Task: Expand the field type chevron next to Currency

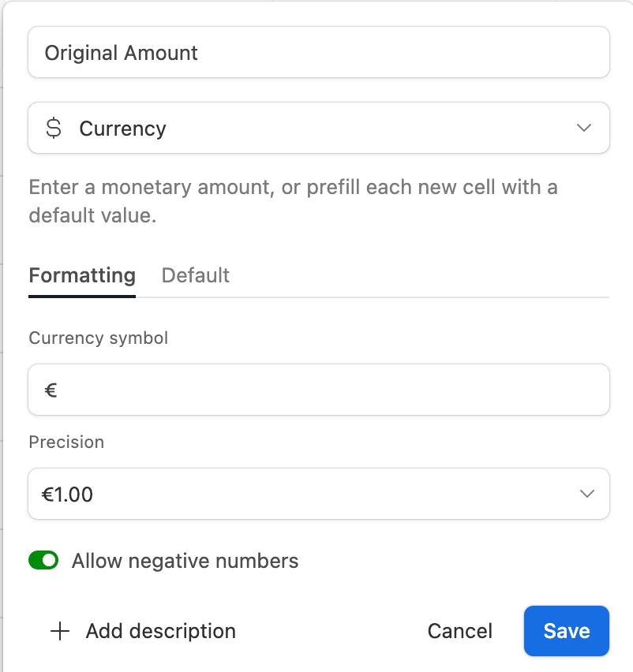Action: point(584,128)
